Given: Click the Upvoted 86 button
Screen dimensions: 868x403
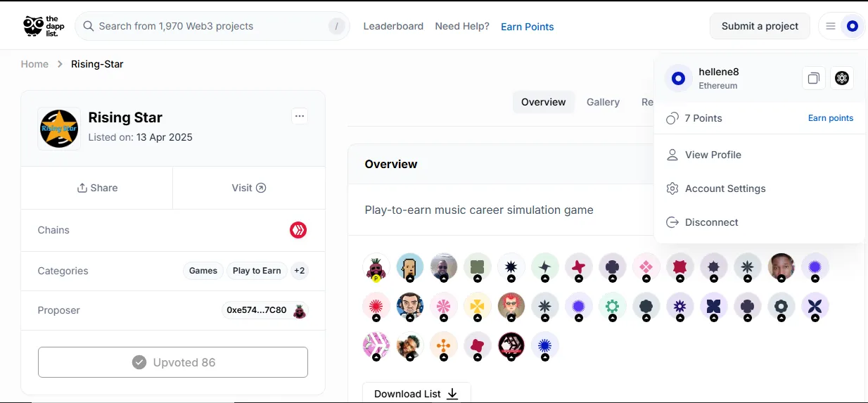Looking at the screenshot, I should tap(173, 362).
